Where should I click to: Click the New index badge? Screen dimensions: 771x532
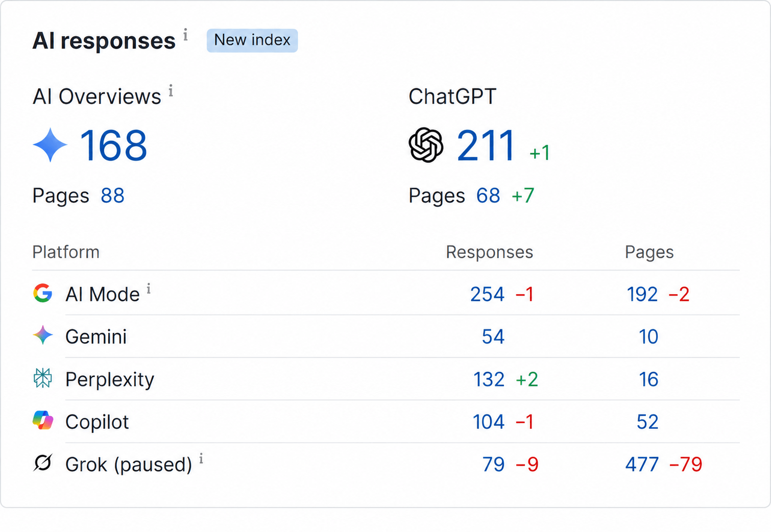[252, 40]
